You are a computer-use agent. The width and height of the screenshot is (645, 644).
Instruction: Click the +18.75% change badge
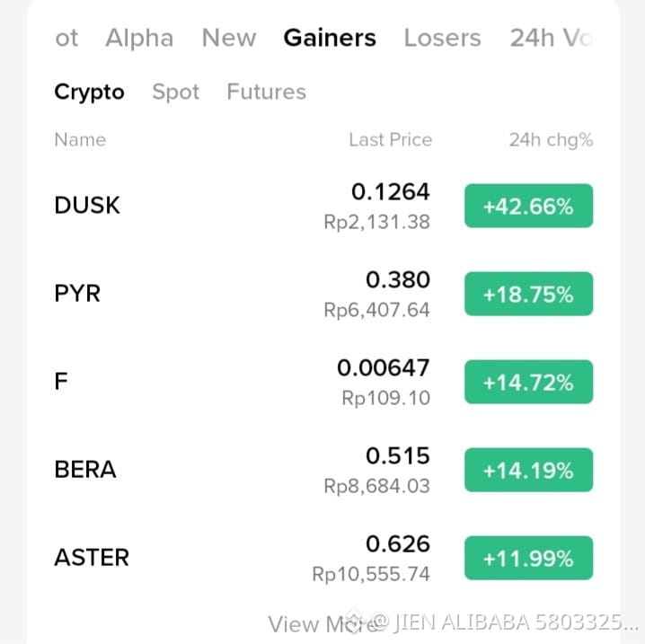coord(528,294)
